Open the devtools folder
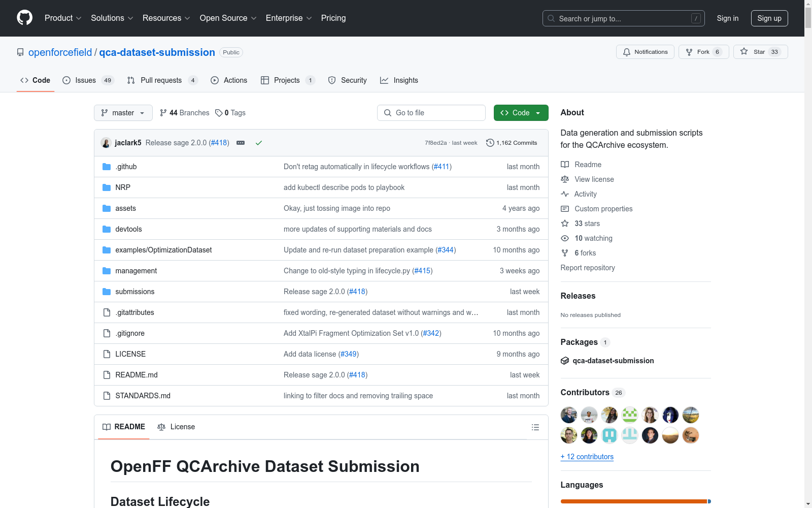This screenshot has width=812, height=508. pos(128,229)
